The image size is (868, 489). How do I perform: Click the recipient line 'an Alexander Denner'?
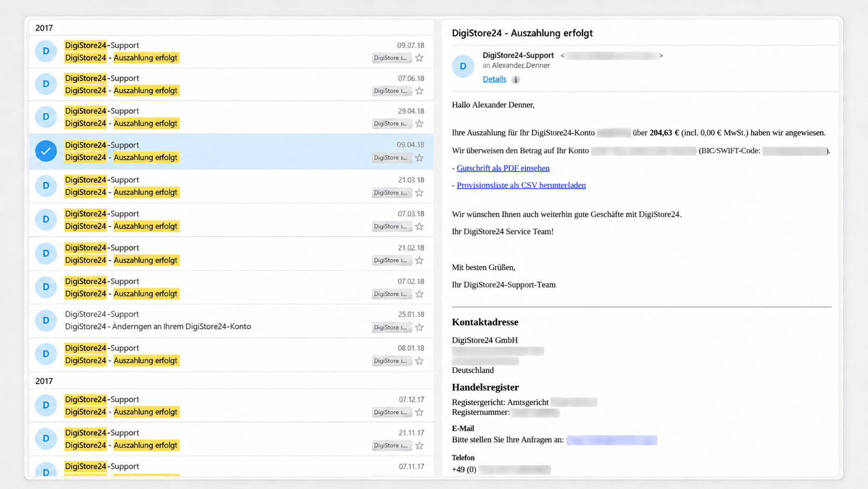tap(516, 65)
